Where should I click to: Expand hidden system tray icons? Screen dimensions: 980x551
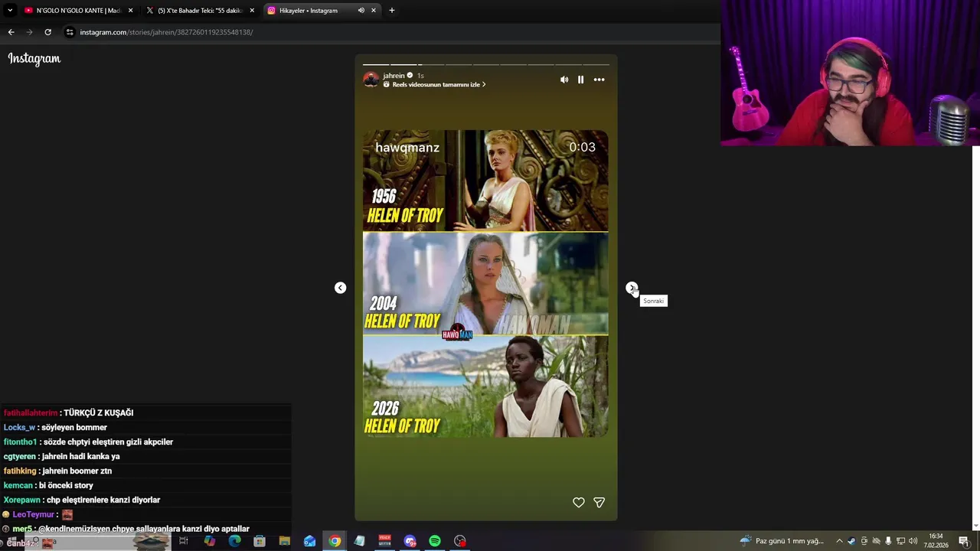839,541
